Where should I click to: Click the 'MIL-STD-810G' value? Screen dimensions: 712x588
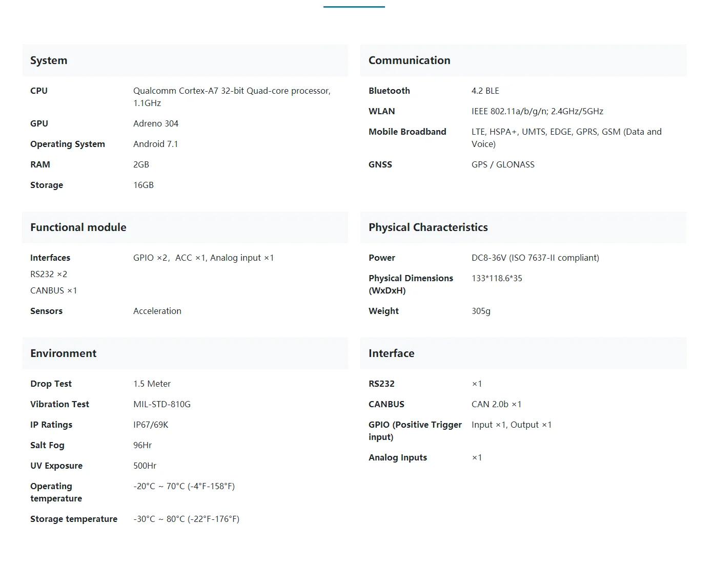click(x=162, y=404)
